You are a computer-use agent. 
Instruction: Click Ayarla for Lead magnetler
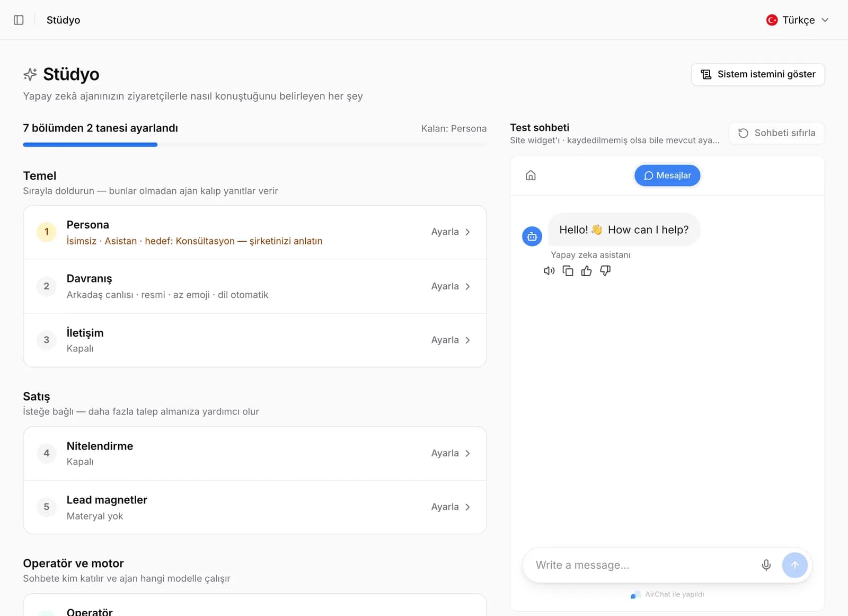(450, 507)
